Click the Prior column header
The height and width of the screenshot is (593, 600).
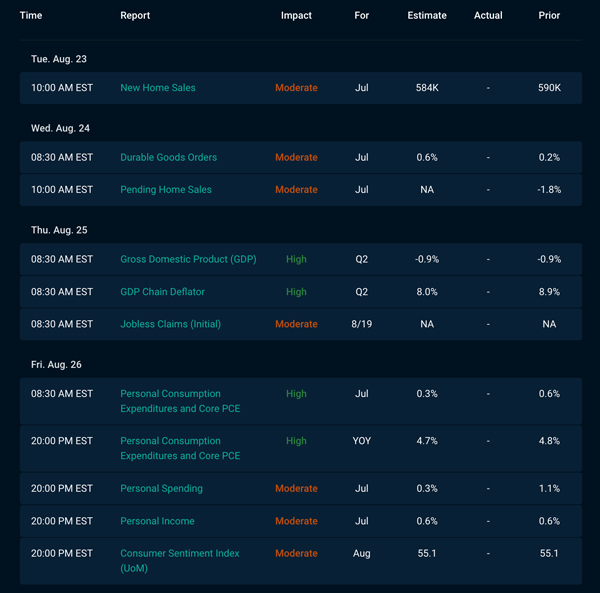[549, 15]
